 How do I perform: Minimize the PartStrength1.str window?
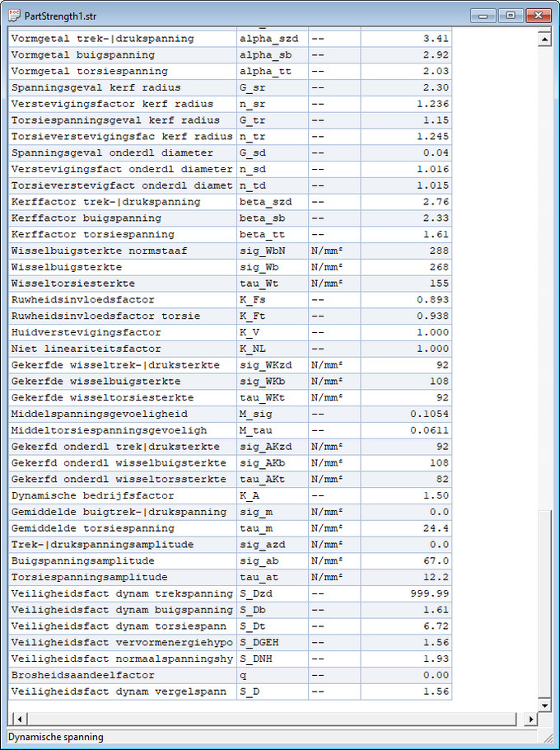pyautogui.click(x=483, y=16)
